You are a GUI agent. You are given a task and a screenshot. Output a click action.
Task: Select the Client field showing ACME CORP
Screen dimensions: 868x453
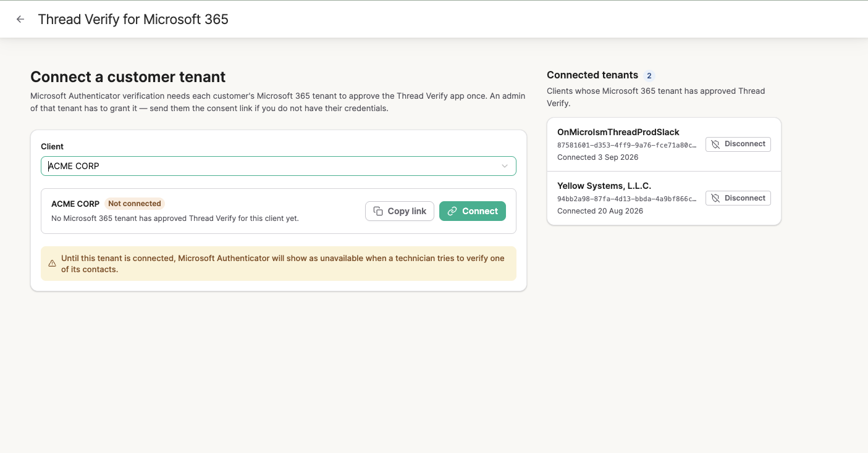tap(279, 166)
